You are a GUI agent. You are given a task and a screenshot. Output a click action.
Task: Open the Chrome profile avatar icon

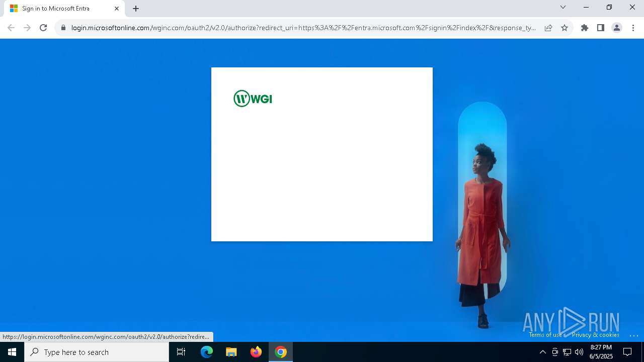pos(617,28)
